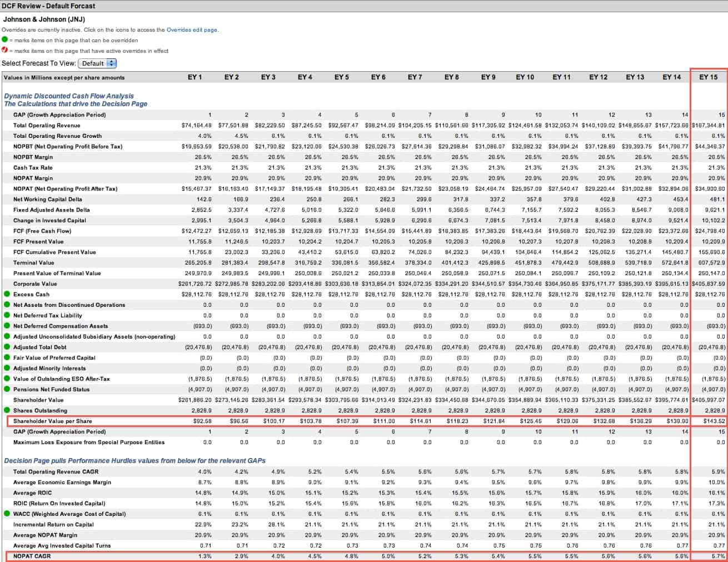728x562 pixels.
Task: Click the Incremental Return on Capital label
Action: coord(53,524)
